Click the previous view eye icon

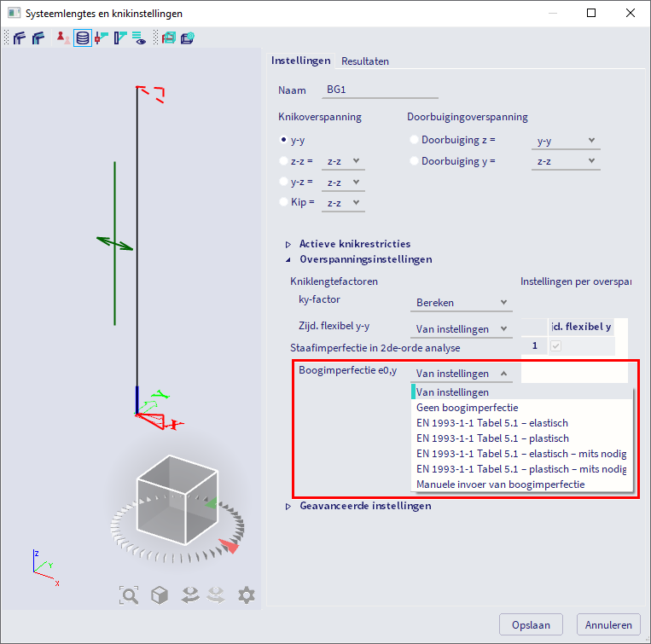[189, 595]
